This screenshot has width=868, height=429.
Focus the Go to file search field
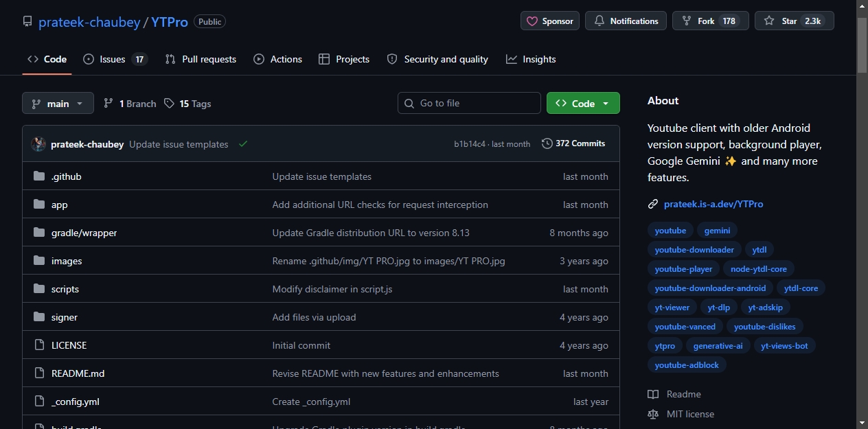(469, 103)
